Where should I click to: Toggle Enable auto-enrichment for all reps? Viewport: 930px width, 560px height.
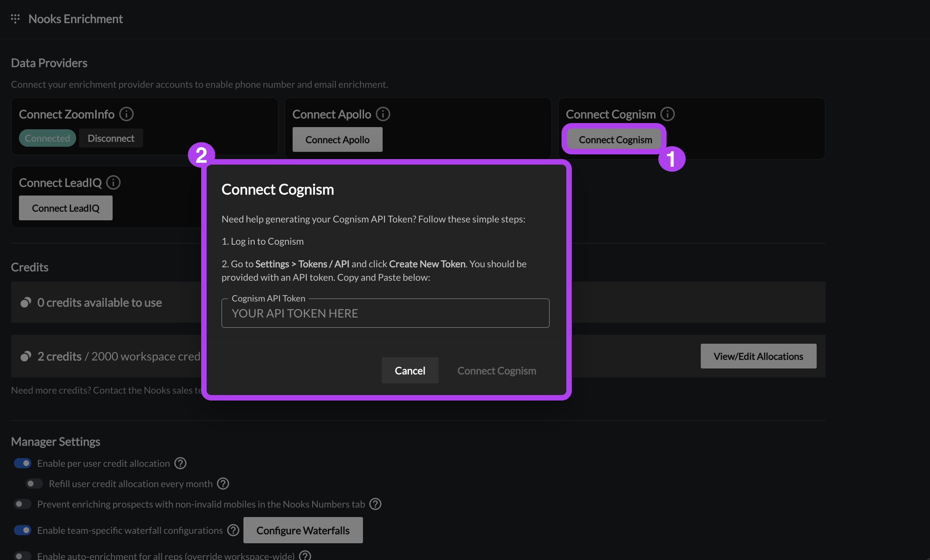tap(23, 556)
